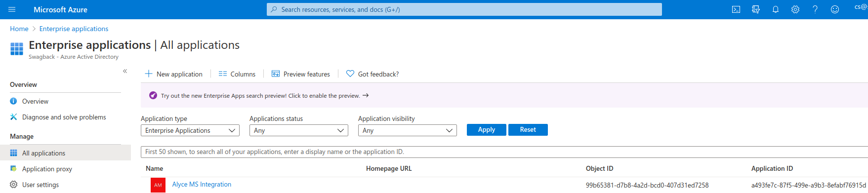This screenshot has height=193, width=868.
Task: Open Diagnose and solve problems
Action: click(x=64, y=117)
